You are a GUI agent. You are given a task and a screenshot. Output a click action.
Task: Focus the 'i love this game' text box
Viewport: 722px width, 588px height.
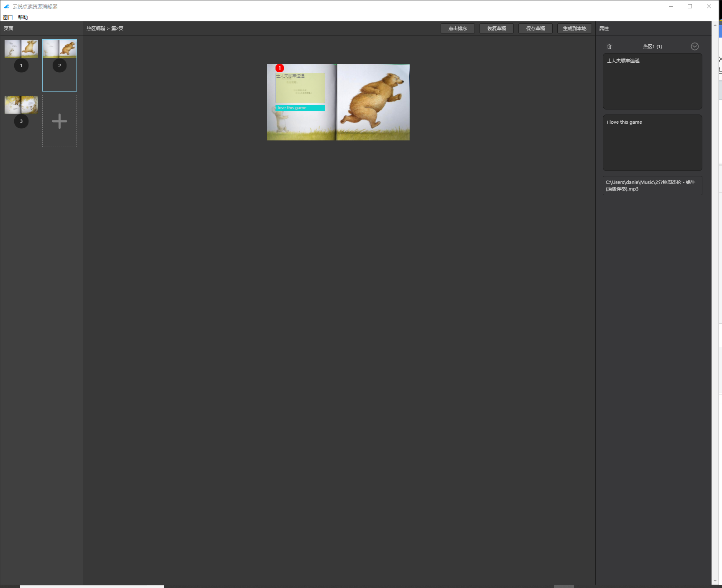[x=652, y=143]
